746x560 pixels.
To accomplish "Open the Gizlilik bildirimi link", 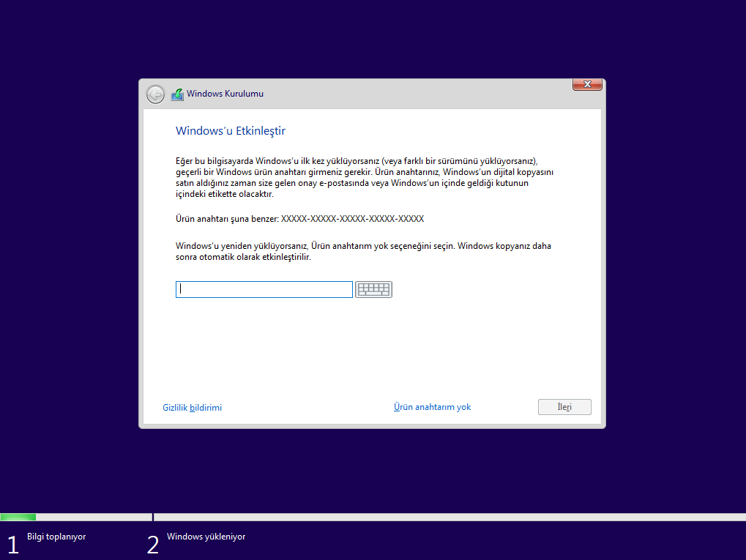I will (x=192, y=408).
